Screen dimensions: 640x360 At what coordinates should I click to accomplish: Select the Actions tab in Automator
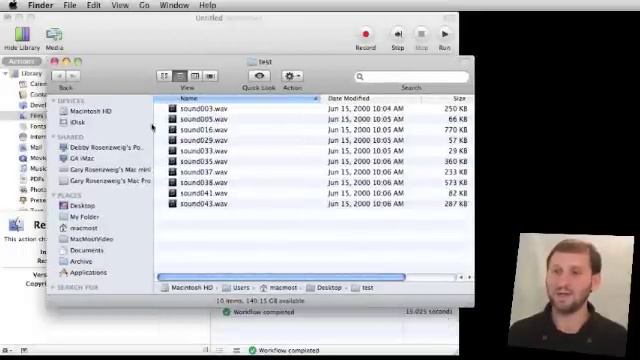[x=22, y=61]
